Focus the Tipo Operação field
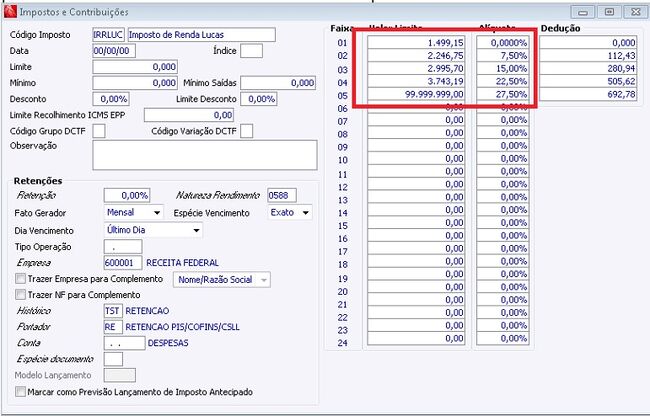 pos(123,247)
